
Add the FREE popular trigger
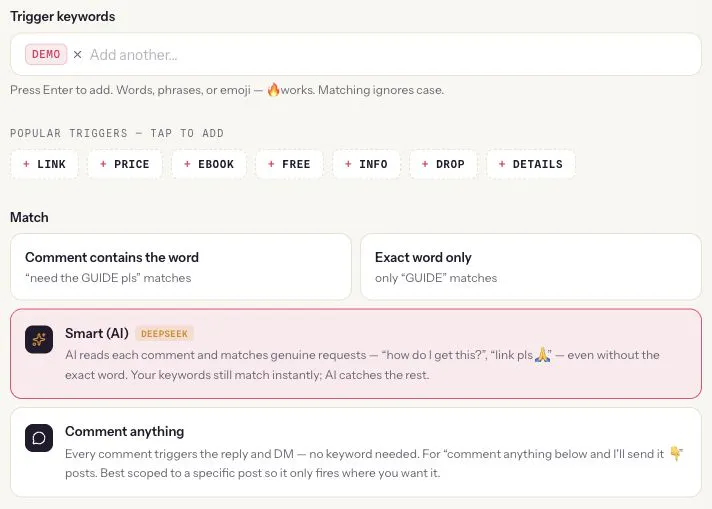click(289, 164)
